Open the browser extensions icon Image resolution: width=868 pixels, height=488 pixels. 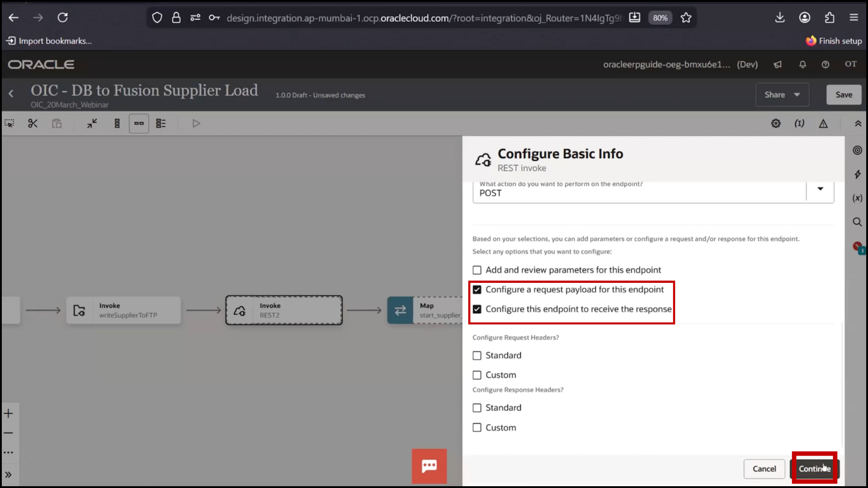click(x=829, y=18)
